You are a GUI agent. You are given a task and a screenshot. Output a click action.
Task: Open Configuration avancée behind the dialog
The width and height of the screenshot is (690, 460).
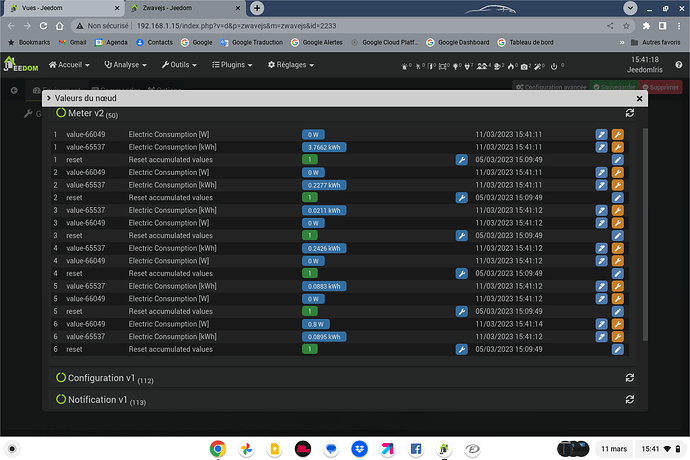coord(551,87)
